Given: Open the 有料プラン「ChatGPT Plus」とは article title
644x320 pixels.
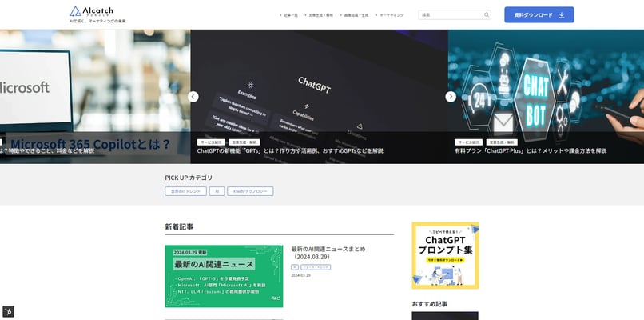Looking at the screenshot, I should (531, 151).
